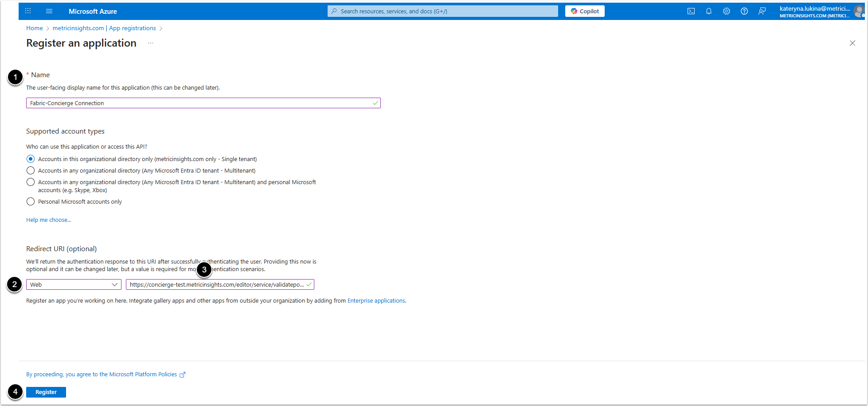Click the Copilot button
The image size is (868, 406).
[585, 11]
